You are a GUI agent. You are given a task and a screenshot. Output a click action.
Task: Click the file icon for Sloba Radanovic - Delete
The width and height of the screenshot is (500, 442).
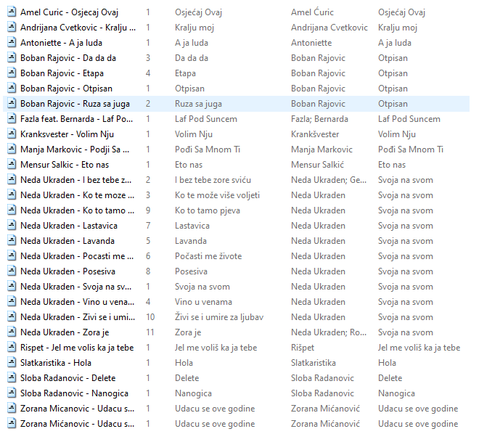(12, 378)
